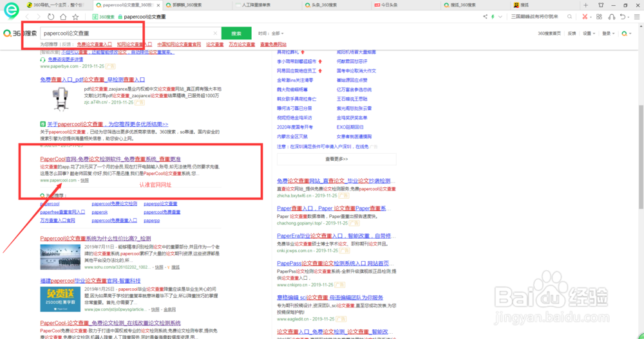Bookmark page with the star icon

pos(75,17)
